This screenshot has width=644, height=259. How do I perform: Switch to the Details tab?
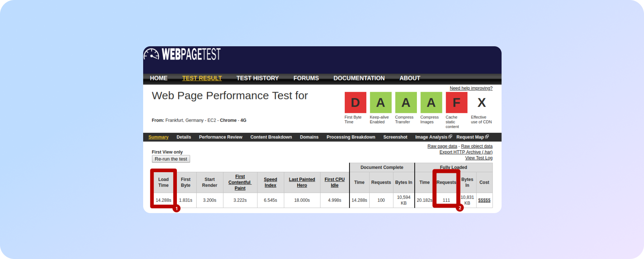pos(184,137)
